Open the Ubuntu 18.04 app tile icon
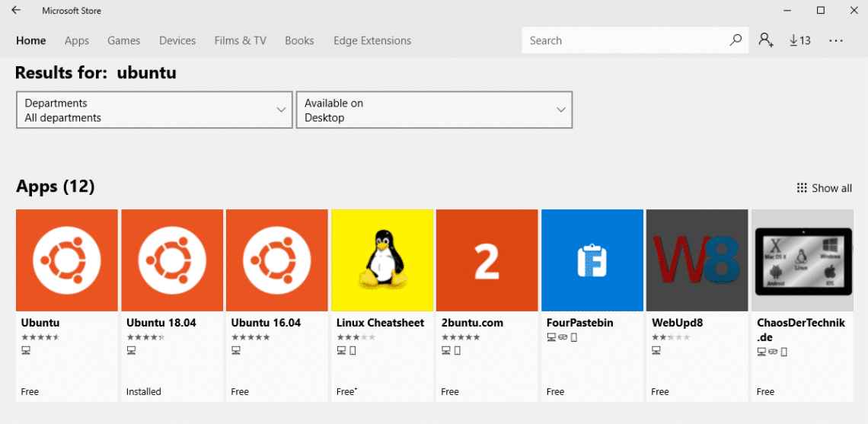This screenshot has width=868, height=424. pyautogui.click(x=172, y=260)
